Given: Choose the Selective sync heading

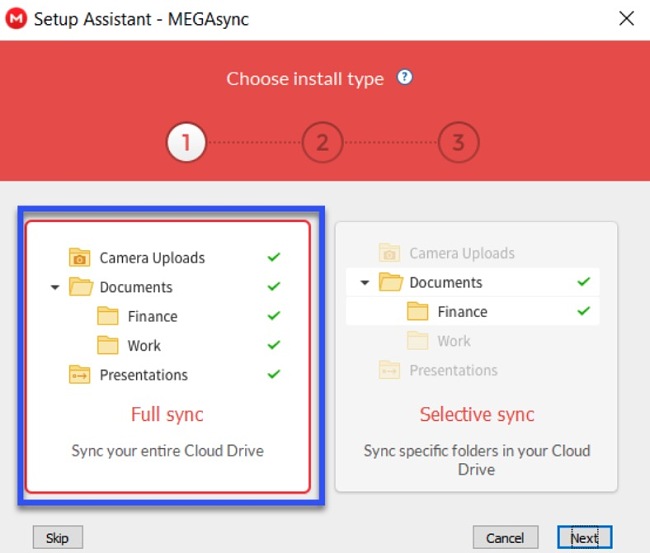Looking at the screenshot, I should pos(477,414).
